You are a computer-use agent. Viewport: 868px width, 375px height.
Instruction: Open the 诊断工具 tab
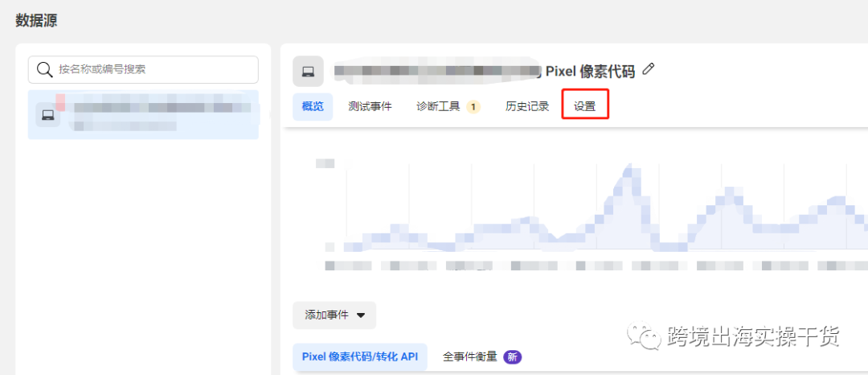[x=439, y=107]
